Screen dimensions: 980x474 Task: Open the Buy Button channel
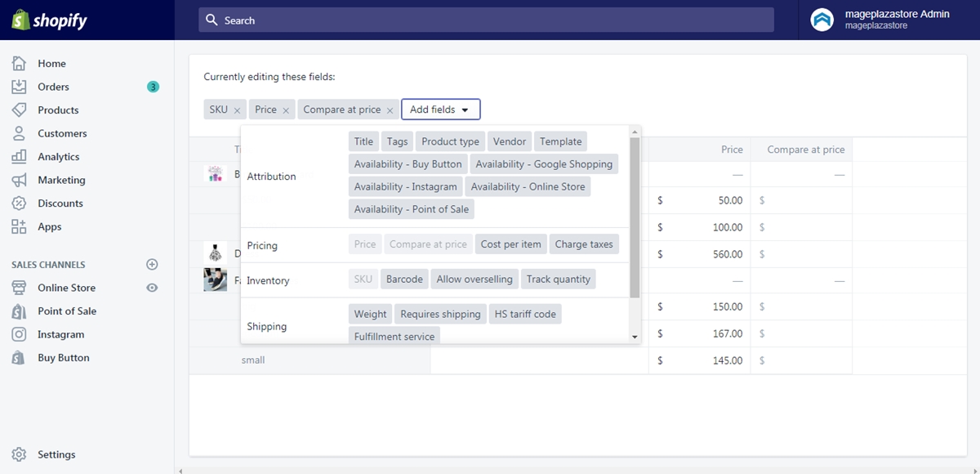coord(64,358)
